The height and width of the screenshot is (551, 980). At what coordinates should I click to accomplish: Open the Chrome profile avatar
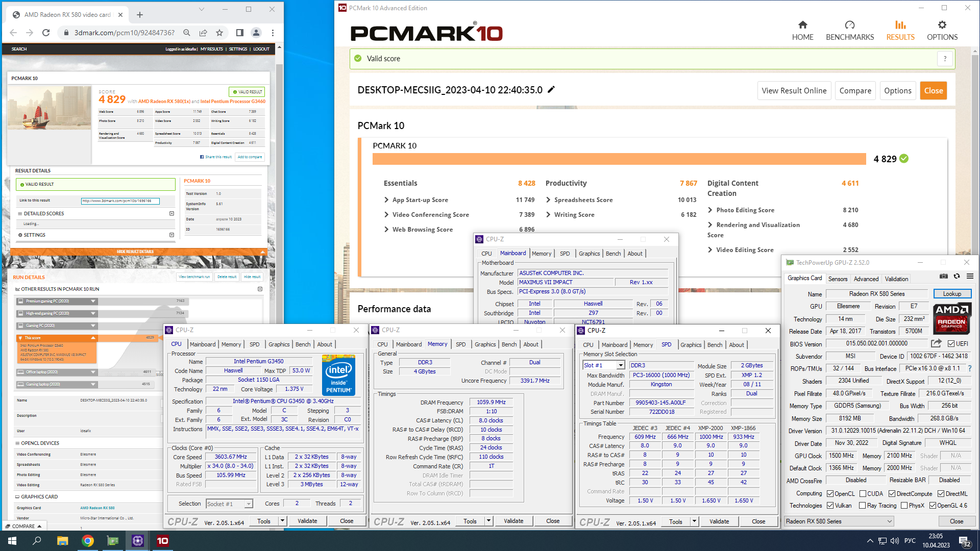[x=256, y=33]
